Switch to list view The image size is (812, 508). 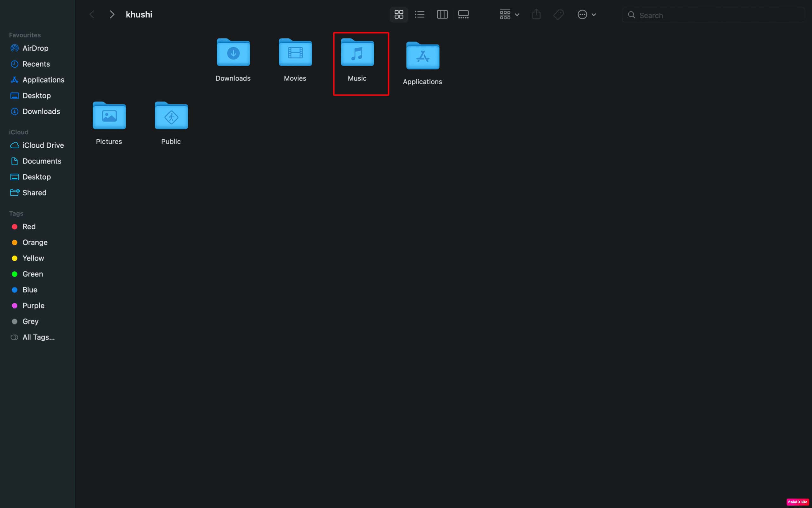(x=419, y=15)
